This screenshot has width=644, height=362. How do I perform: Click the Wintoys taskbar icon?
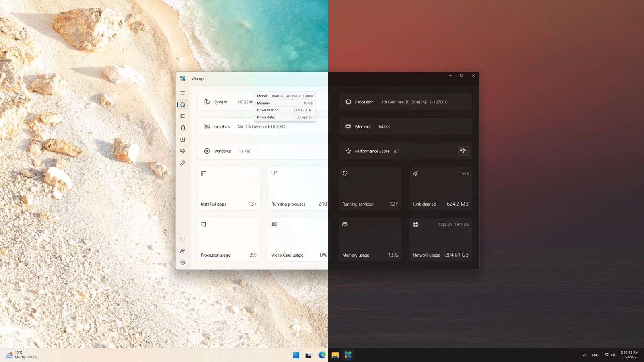click(348, 355)
